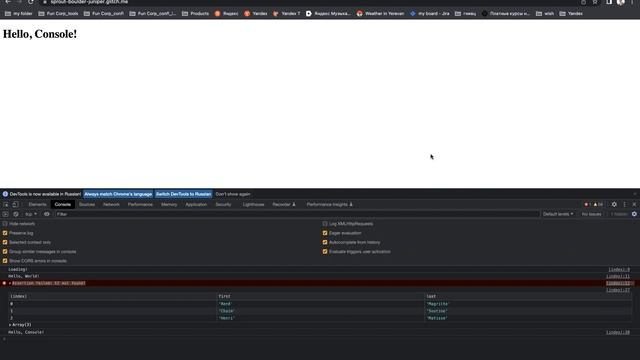Uncheck Selected context only

pos(5,242)
